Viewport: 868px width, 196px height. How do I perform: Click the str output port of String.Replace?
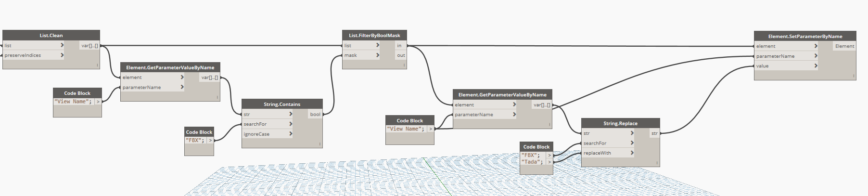coord(654,133)
